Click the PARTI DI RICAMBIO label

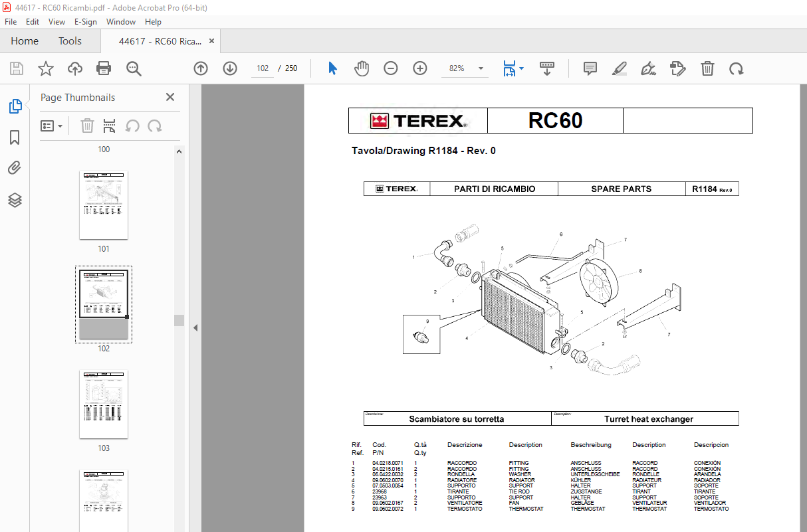tap(495, 189)
